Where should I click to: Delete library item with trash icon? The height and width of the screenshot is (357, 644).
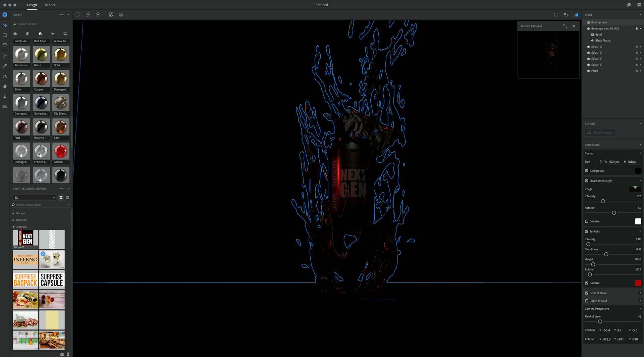(x=68, y=354)
